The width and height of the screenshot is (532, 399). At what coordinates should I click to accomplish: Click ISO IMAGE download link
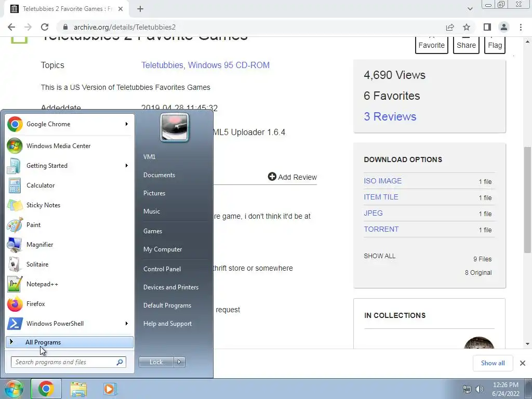click(x=382, y=181)
